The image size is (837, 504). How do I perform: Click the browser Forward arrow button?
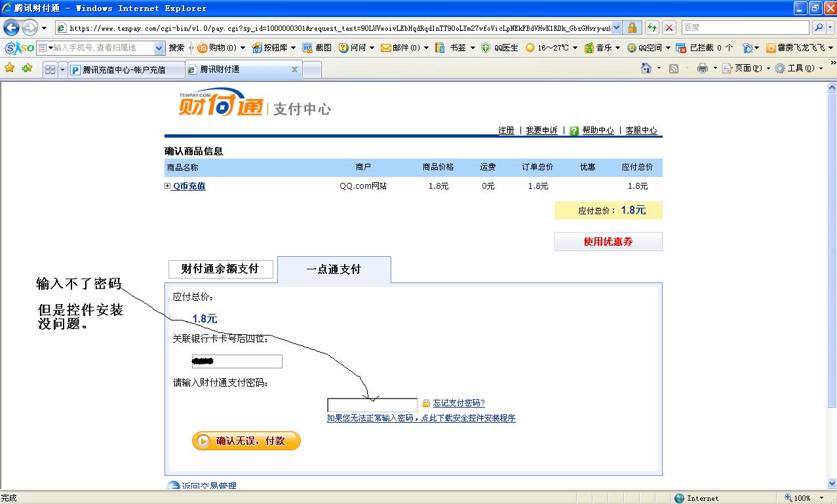pyautogui.click(x=30, y=28)
